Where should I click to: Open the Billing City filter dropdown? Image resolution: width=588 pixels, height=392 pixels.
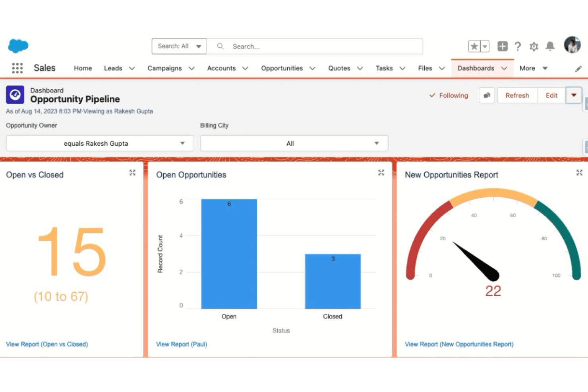click(x=294, y=143)
